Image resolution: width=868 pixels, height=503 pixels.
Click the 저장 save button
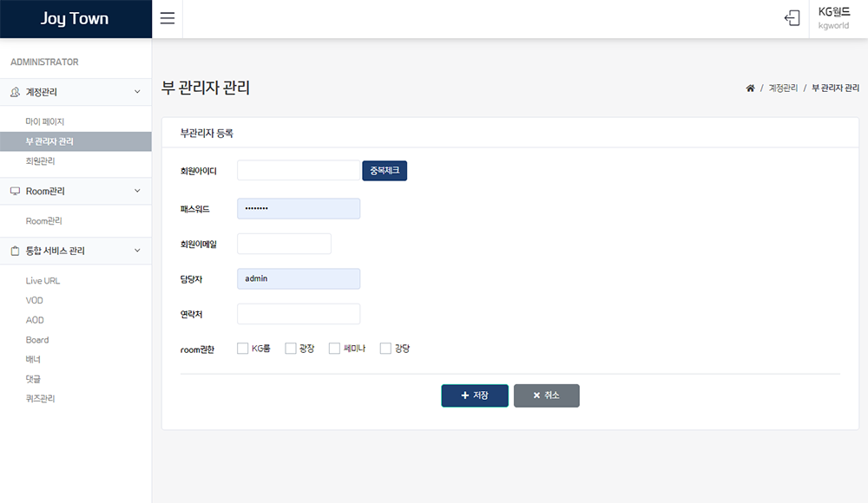click(x=474, y=395)
